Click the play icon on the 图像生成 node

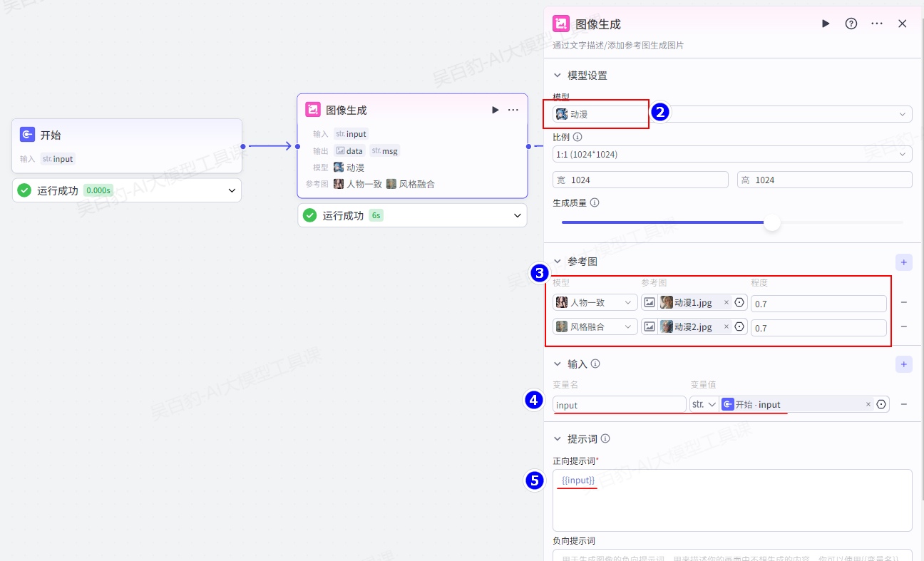[496, 110]
